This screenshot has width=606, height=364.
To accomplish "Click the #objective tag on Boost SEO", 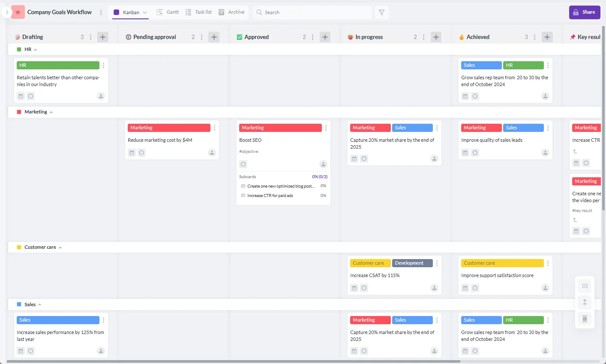I will [x=249, y=152].
